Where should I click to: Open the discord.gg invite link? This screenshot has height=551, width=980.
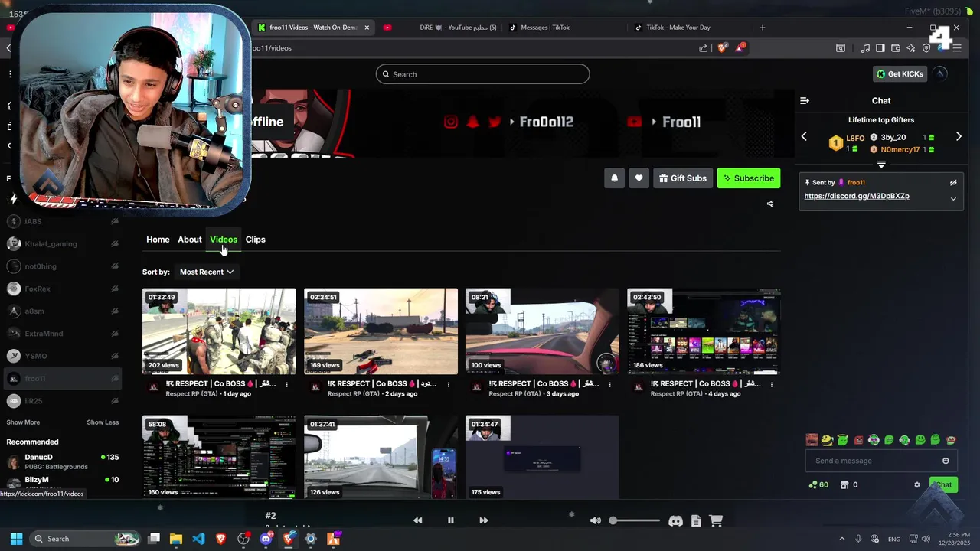(857, 196)
